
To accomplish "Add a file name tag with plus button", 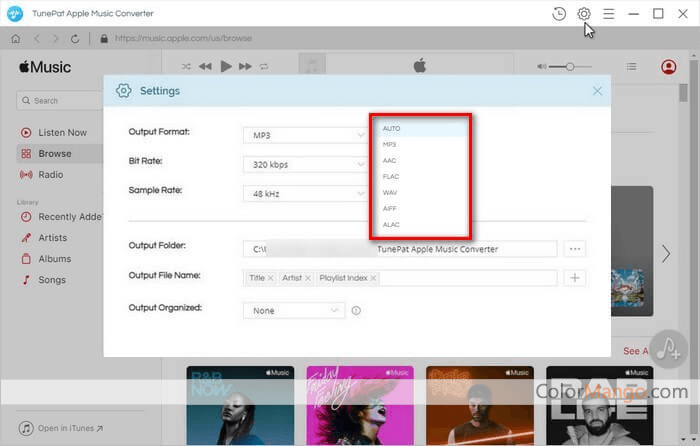I will click(x=575, y=278).
